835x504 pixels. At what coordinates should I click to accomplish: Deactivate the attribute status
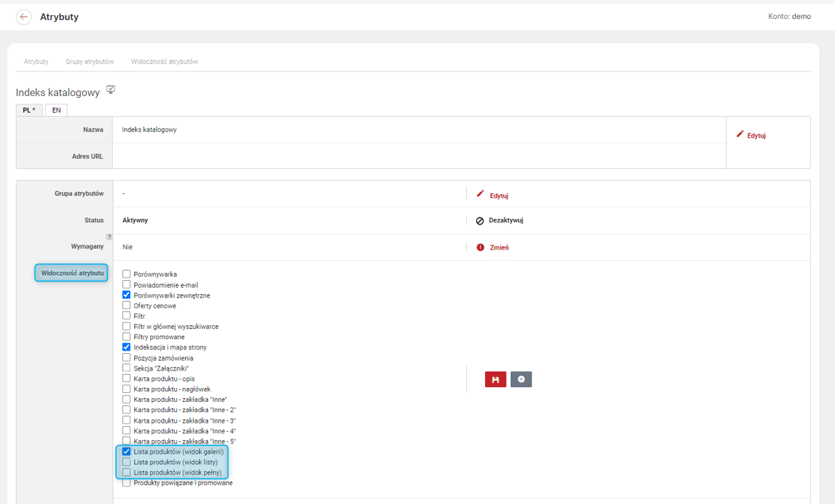499,220
